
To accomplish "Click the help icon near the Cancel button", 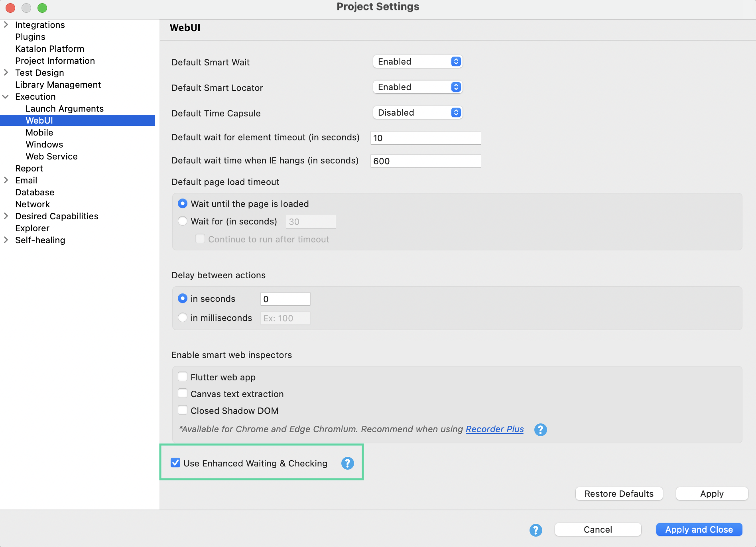I will click(x=535, y=530).
